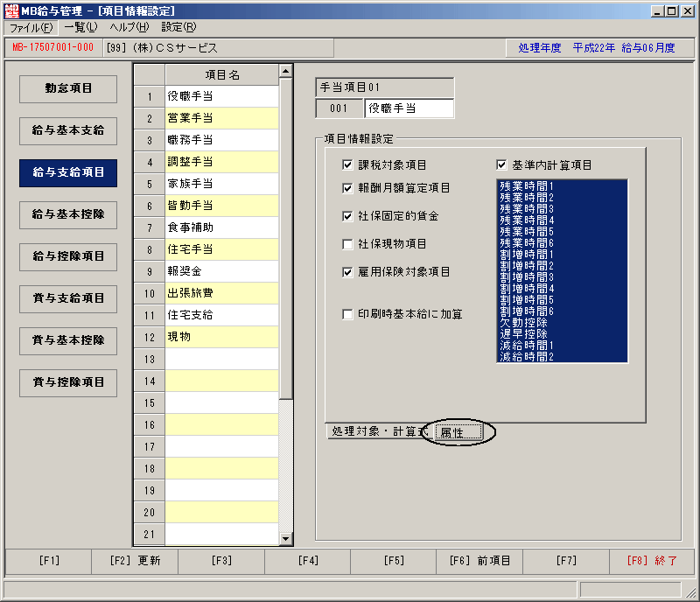Image resolution: width=700 pixels, height=602 pixels.
Task: Enable 印刷時基本給に加算 checkbox
Action: pyautogui.click(x=347, y=314)
